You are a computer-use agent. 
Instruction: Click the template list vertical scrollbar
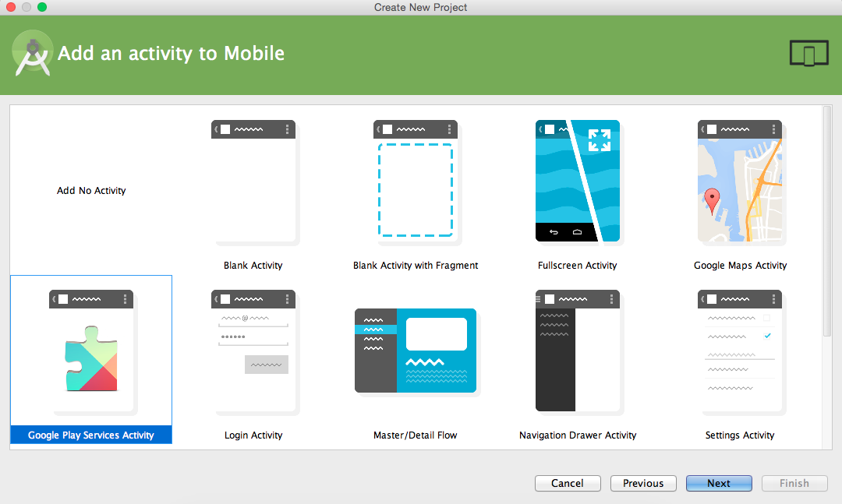827,222
